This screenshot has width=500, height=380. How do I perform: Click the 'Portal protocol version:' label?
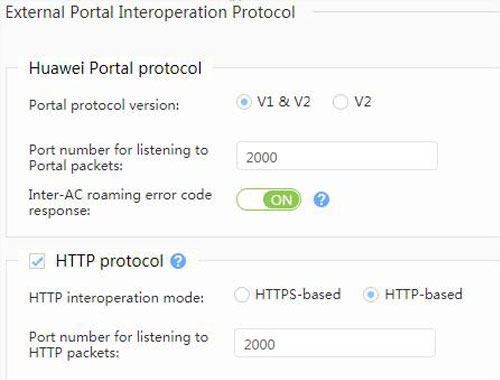[104, 105]
